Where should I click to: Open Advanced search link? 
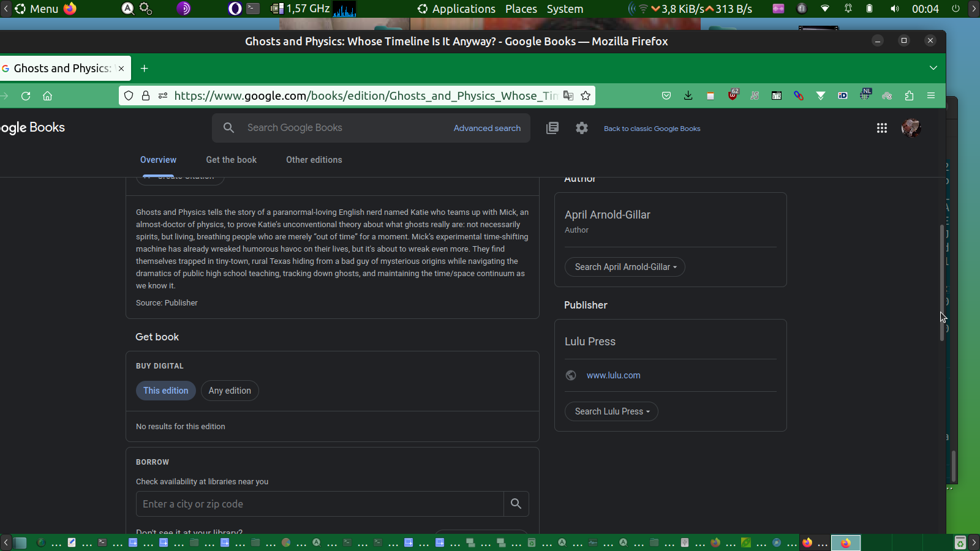488,128
